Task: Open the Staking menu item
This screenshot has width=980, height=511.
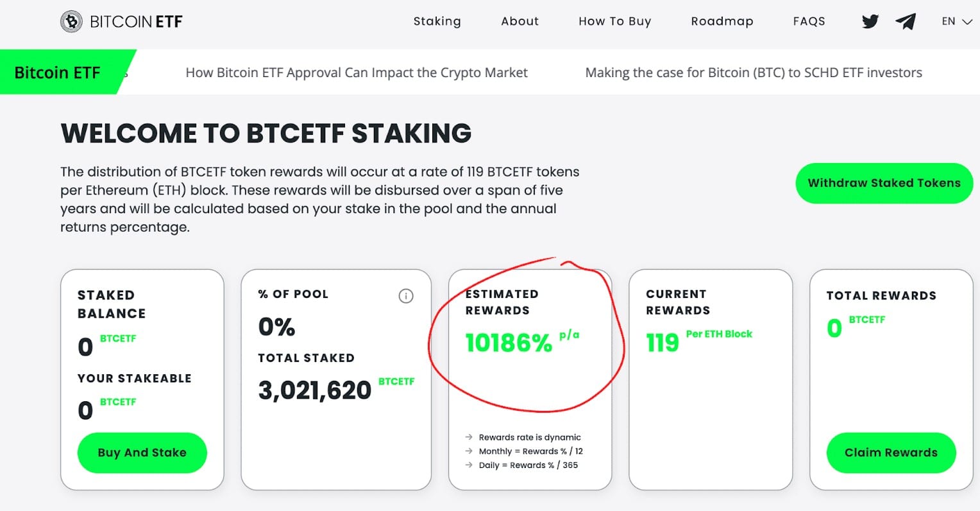Action: pos(437,21)
